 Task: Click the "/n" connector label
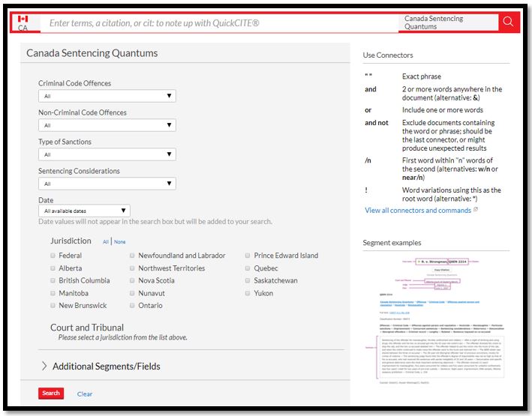pos(368,160)
